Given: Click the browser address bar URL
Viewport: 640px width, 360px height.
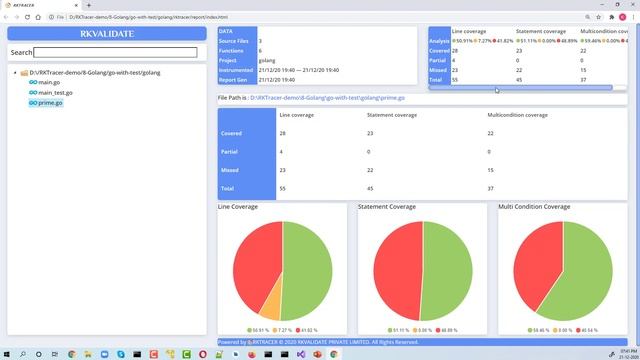Looking at the screenshot, I should coord(149,17).
